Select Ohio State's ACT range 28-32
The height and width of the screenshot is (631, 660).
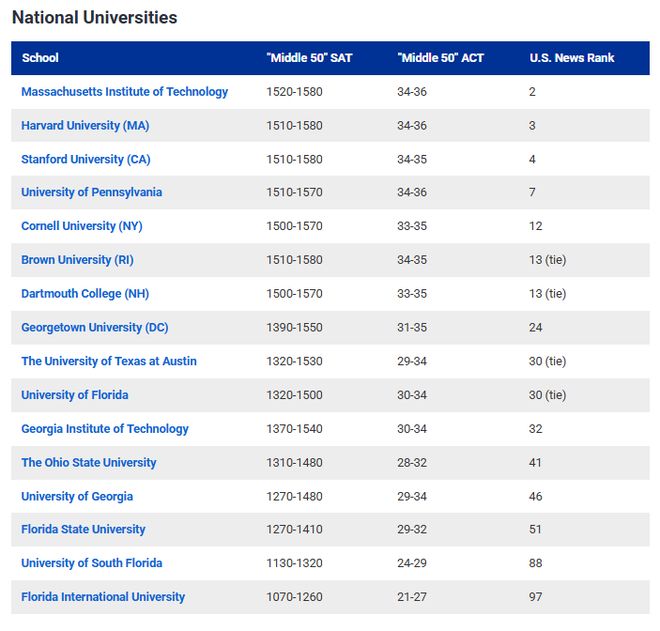click(412, 463)
